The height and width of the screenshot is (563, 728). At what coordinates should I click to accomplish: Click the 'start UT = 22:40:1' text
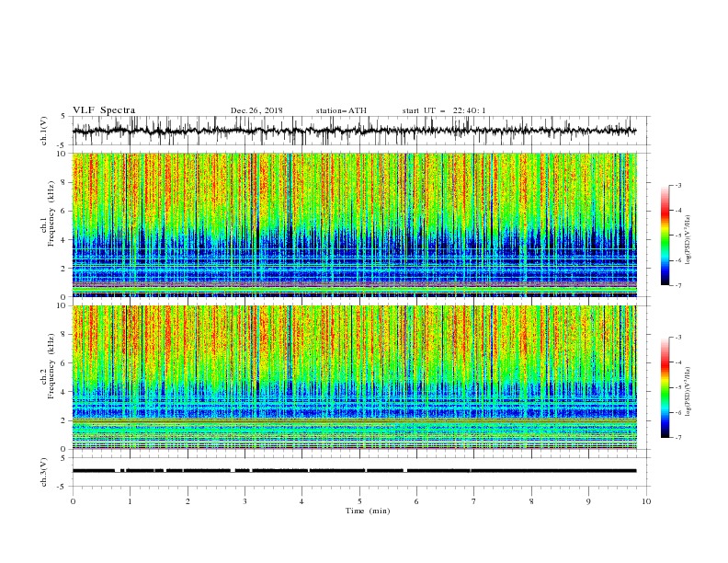(x=444, y=110)
